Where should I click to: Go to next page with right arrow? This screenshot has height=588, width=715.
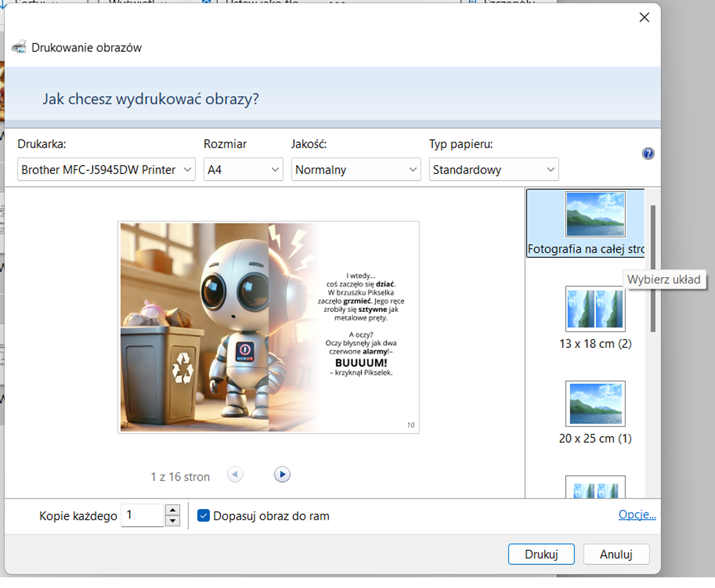click(x=282, y=474)
